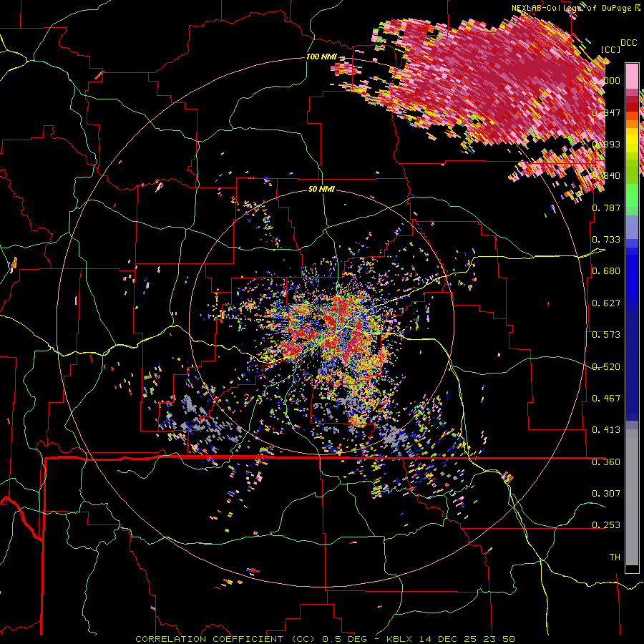Click the gray segment of color scale

pos(632,497)
